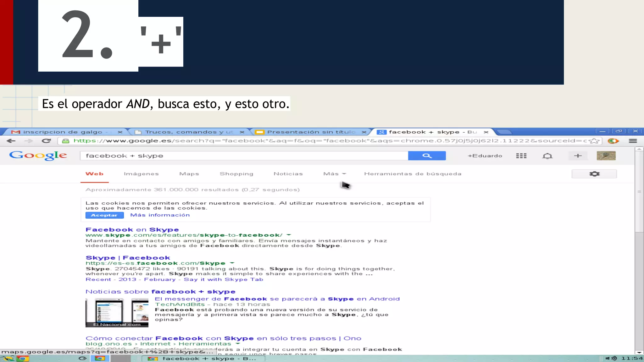This screenshot has height=362, width=644.
Task: Open 'Noticias sobre facebook + skype'
Action: (x=160, y=292)
